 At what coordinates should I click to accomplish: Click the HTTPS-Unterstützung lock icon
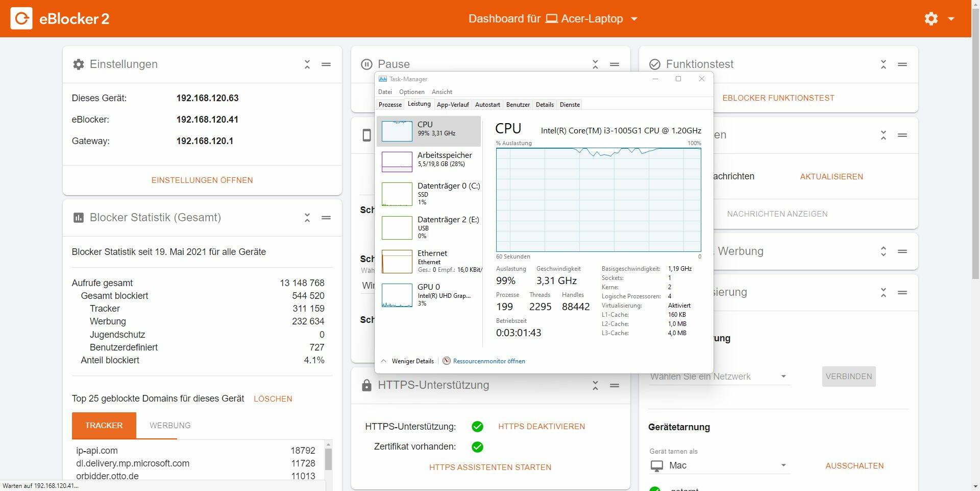click(366, 385)
